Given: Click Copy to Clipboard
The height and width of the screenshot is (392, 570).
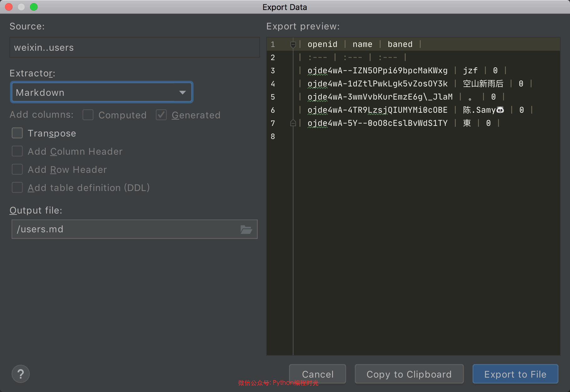Looking at the screenshot, I should [409, 374].
